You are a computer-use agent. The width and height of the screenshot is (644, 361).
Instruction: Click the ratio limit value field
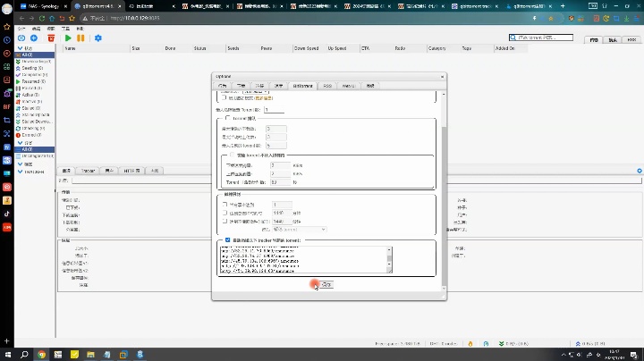click(x=282, y=205)
